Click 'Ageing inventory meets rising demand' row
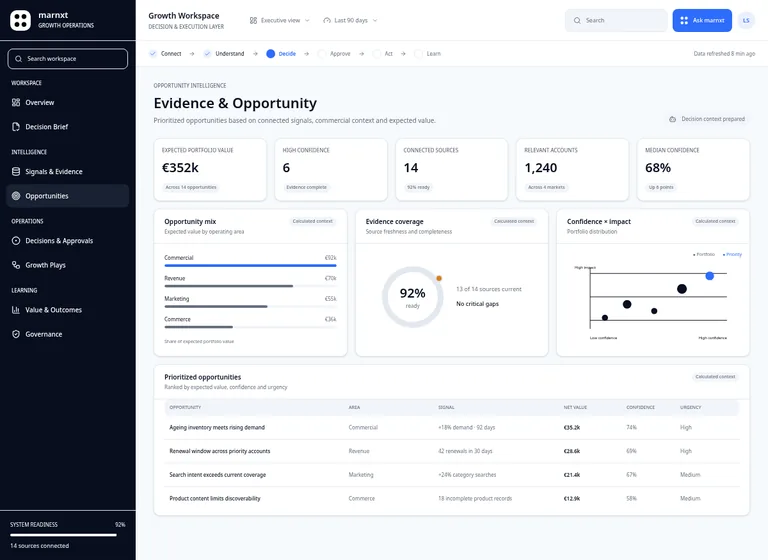 [x=452, y=428]
